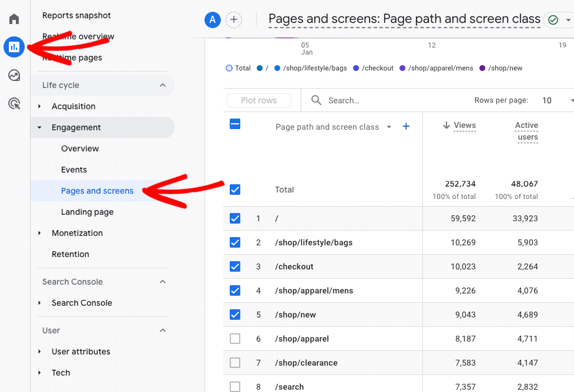Collapse the Life cycle section
574x392 pixels.
pyautogui.click(x=163, y=85)
